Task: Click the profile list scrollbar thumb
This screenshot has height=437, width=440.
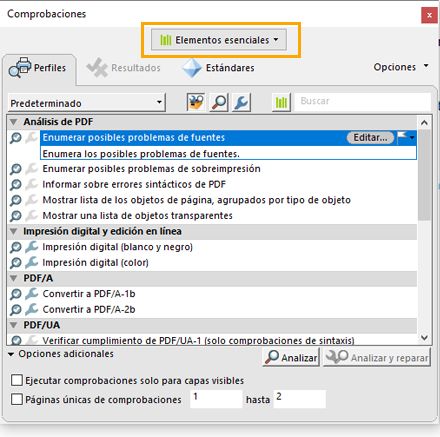Action: [x=424, y=175]
